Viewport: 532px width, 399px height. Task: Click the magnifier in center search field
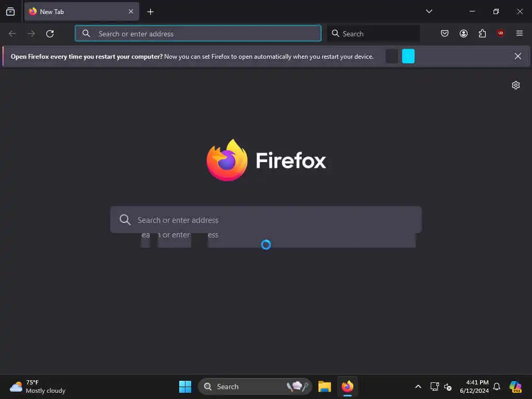click(125, 220)
